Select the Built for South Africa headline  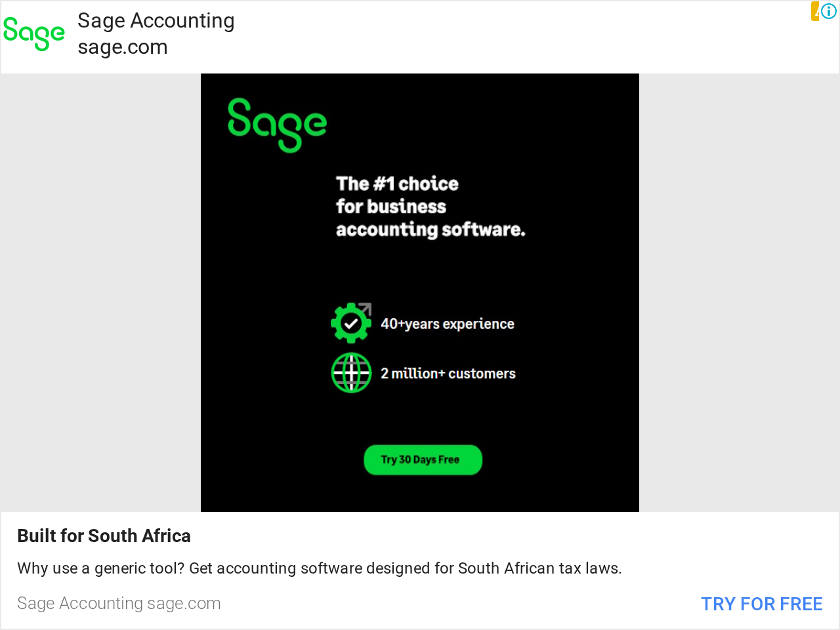pos(104,535)
